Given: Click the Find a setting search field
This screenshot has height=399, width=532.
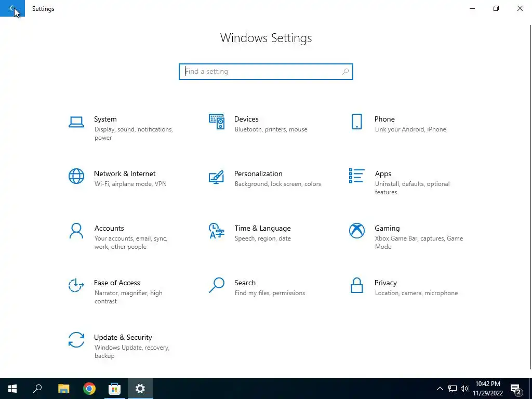Looking at the screenshot, I should 266,72.
